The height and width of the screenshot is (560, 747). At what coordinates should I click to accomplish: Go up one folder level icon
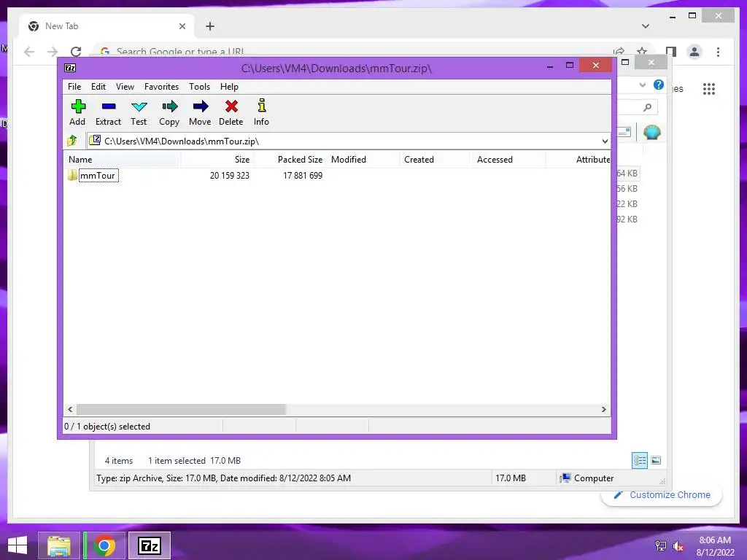pyautogui.click(x=72, y=141)
